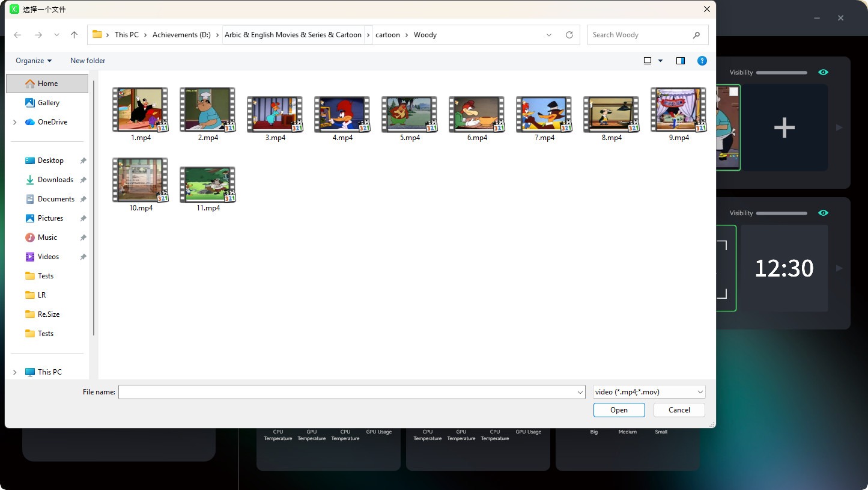
Task: Open the view options dropdown arrow
Action: (661, 61)
